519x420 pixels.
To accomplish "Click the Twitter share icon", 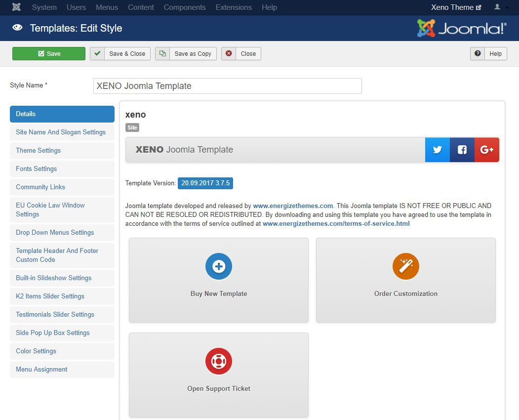I will pyautogui.click(x=437, y=150).
